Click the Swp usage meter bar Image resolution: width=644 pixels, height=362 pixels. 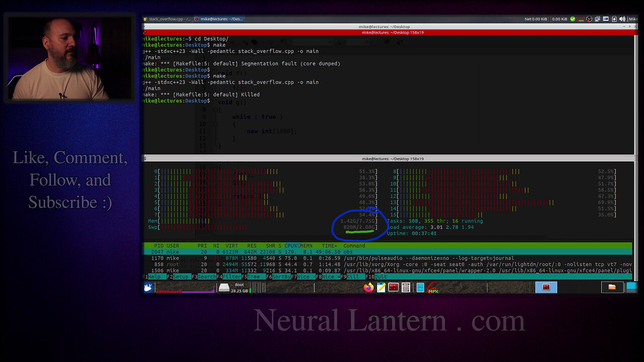click(263, 227)
